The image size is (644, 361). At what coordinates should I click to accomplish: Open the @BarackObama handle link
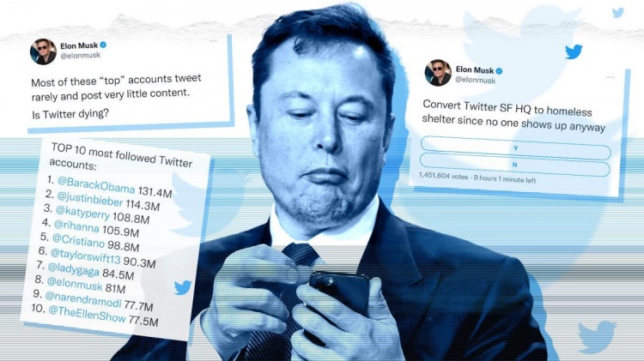pos(96,184)
